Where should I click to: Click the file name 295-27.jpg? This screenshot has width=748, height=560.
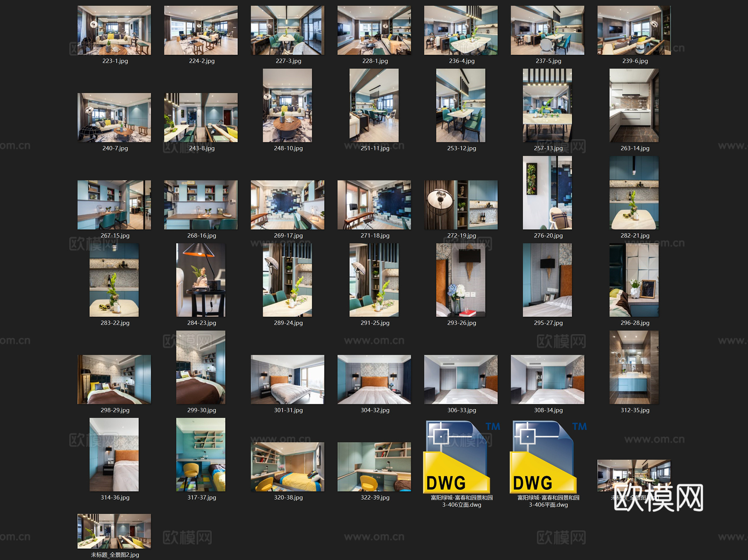(548, 323)
